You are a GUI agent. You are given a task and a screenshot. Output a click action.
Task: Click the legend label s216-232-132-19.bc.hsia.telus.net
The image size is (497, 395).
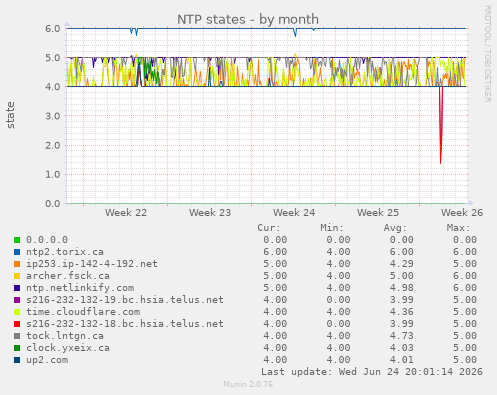coord(125,300)
